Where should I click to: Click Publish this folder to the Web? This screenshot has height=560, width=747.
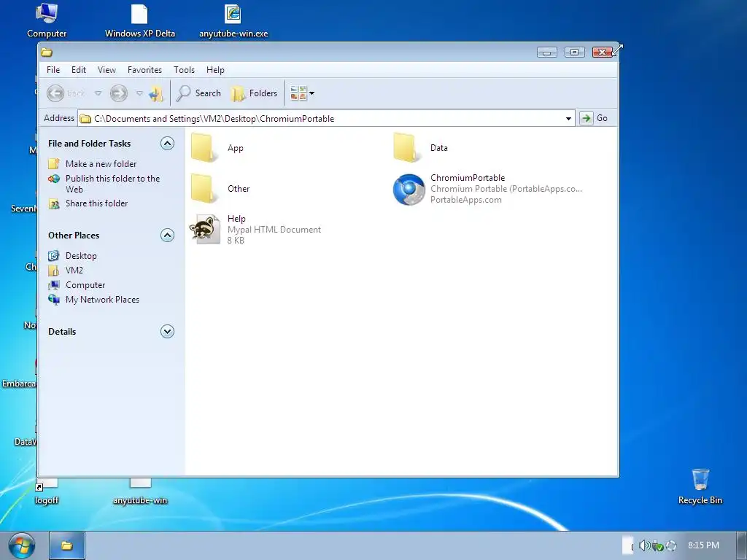click(x=113, y=184)
